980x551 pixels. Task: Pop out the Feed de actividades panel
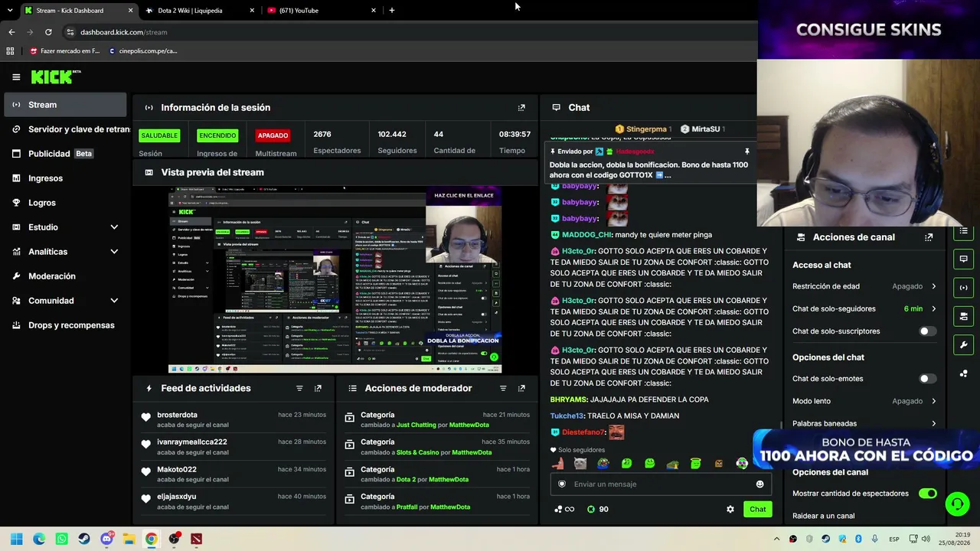click(x=318, y=389)
